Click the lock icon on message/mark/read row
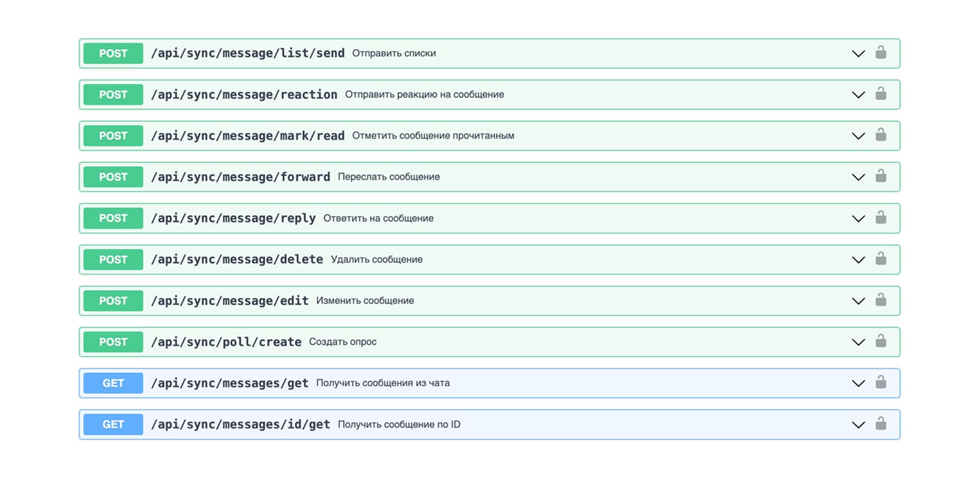Viewport: 980px width, 477px height. pyautogui.click(x=880, y=135)
